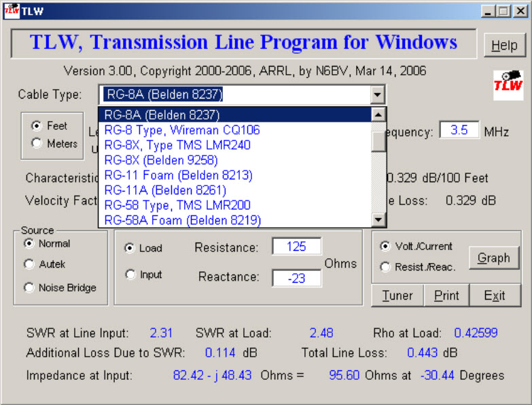This screenshot has height=405, width=532.
Task: Click the cable list scroll down arrow
Action: (x=378, y=219)
